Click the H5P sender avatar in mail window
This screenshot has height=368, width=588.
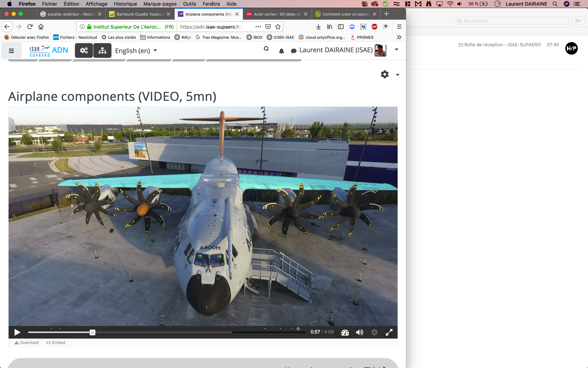tap(572, 48)
